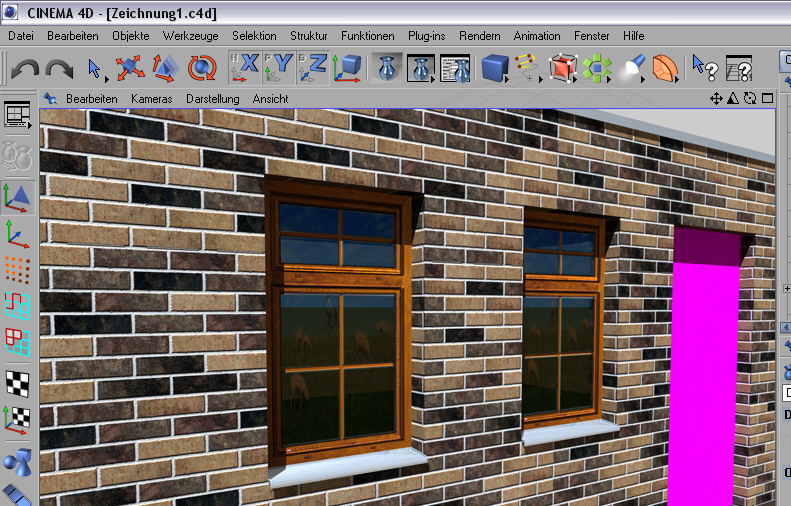Open the spline objects tool
This screenshot has width=791, height=506.
point(527,68)
